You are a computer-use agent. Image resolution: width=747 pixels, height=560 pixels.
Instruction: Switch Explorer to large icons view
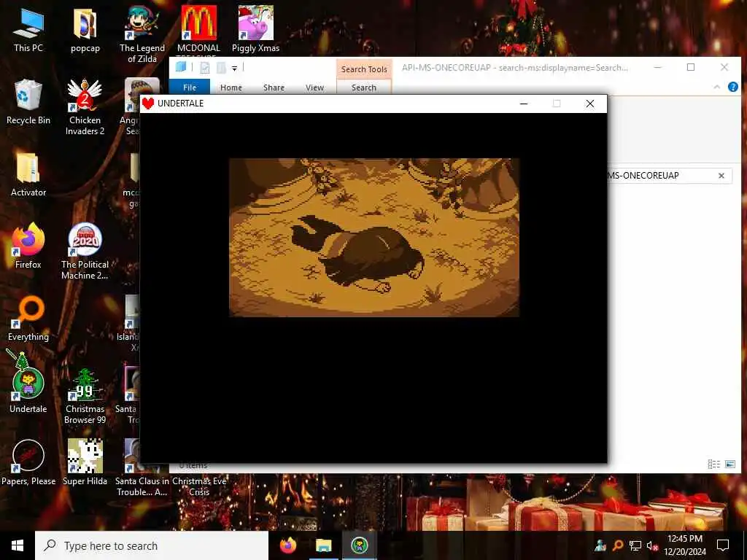729,464
